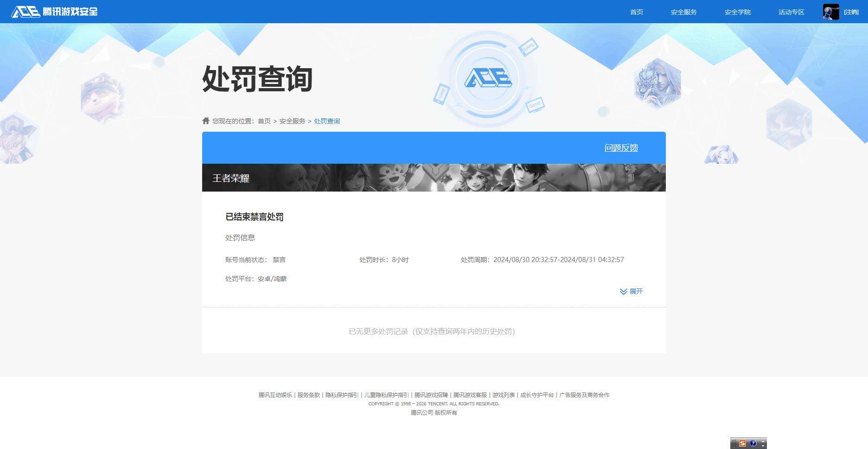Open Sogou input icon in system tray
This screenshot has height=449, width=868.
click(742, 443)
